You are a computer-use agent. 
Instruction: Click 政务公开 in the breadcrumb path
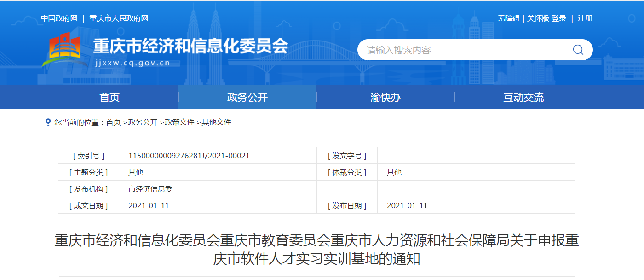(x=143, y=122)
